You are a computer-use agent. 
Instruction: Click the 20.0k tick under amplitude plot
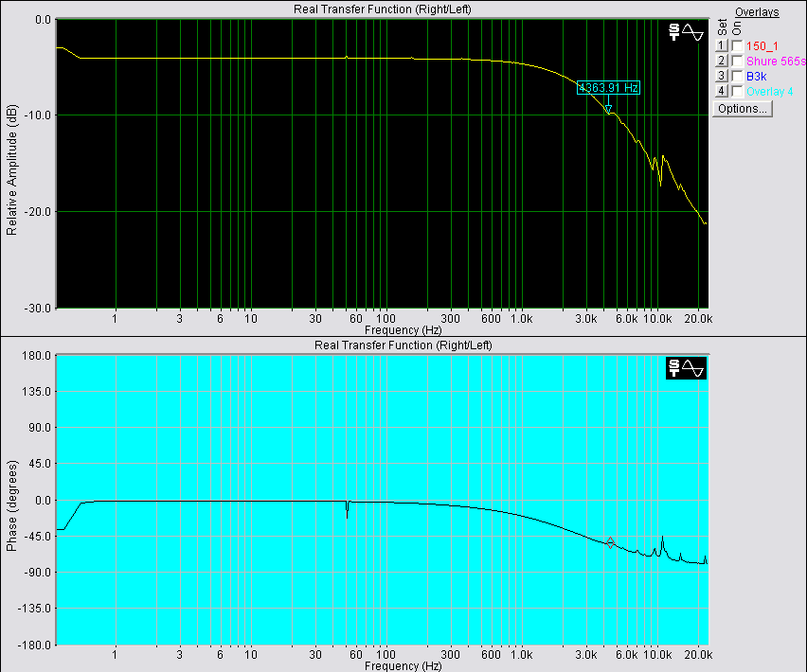pos(698,319)
